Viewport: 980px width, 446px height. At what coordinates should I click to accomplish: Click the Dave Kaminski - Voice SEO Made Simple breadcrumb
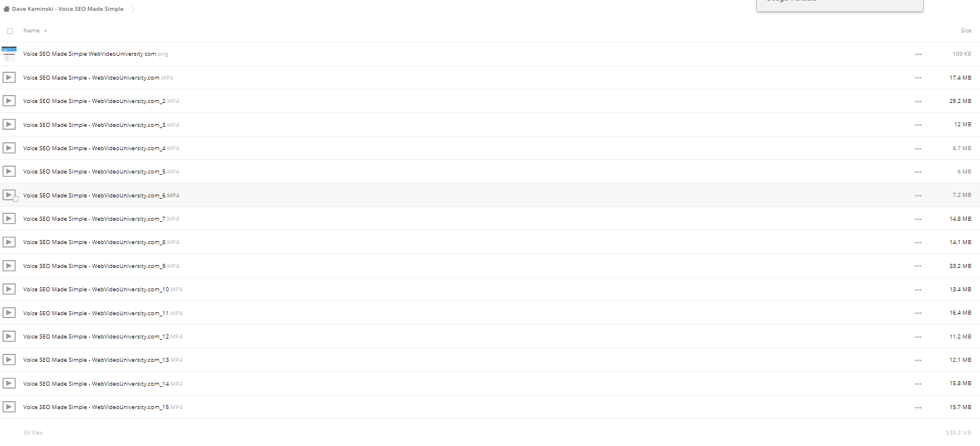[x=68, y=9]
